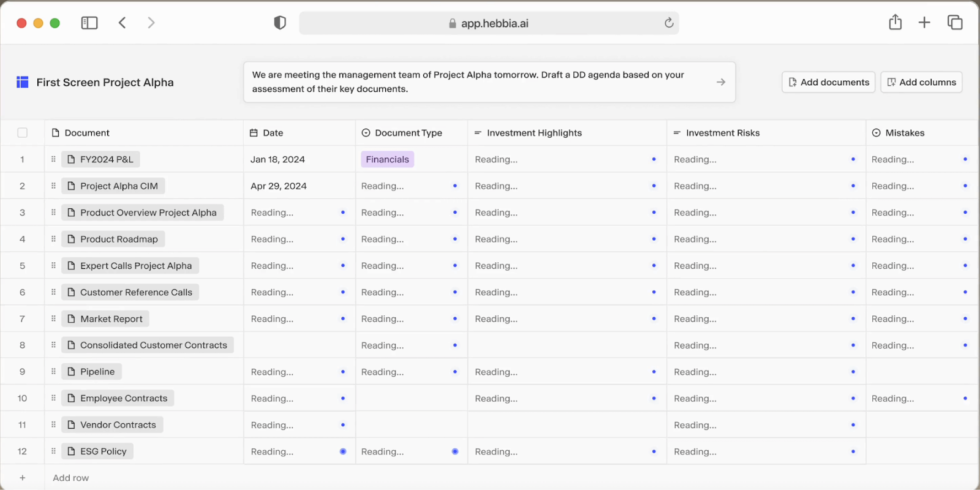This screenshot has width=980, height=490.
Task: Click the Safari sidebar toggle icon
Action: pyautogui.click(x=89, y=23)
